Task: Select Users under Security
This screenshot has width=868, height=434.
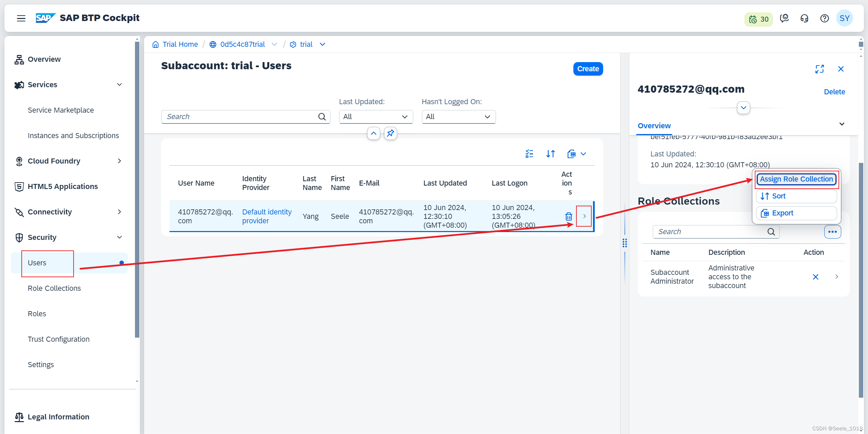Action: click(x=70, y=263)
